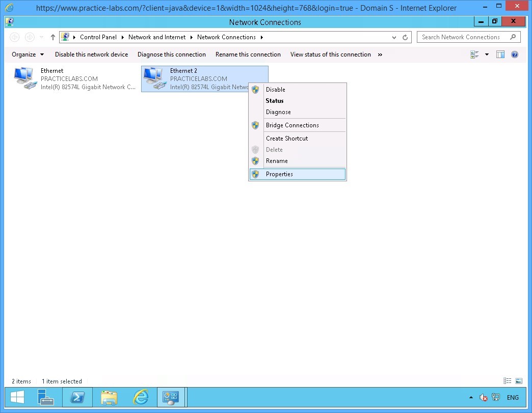The image size is (532, 413).
Task: Select Bridge Connections menu entry
Action: tap(292, 125)
